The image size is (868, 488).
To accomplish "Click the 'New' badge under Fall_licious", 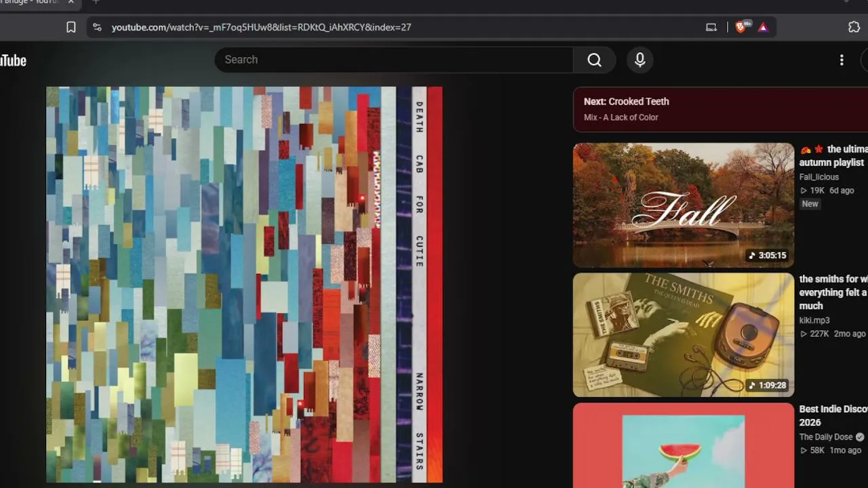I will (810, 204).
